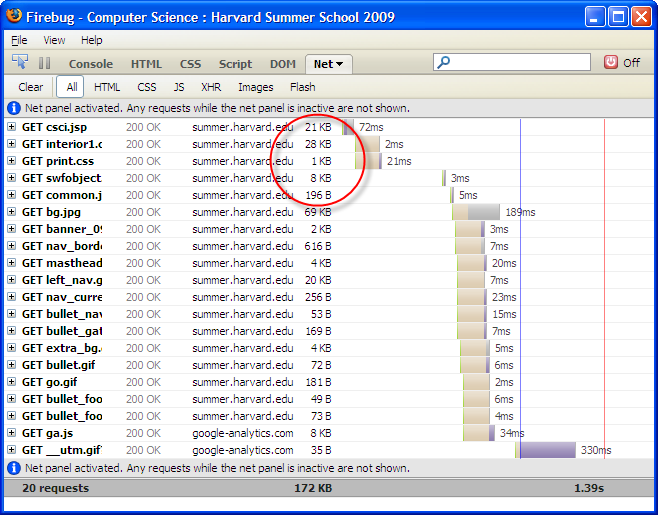Filter requests by CSS type
658x515 pixels.
click(x=146, y=87)
